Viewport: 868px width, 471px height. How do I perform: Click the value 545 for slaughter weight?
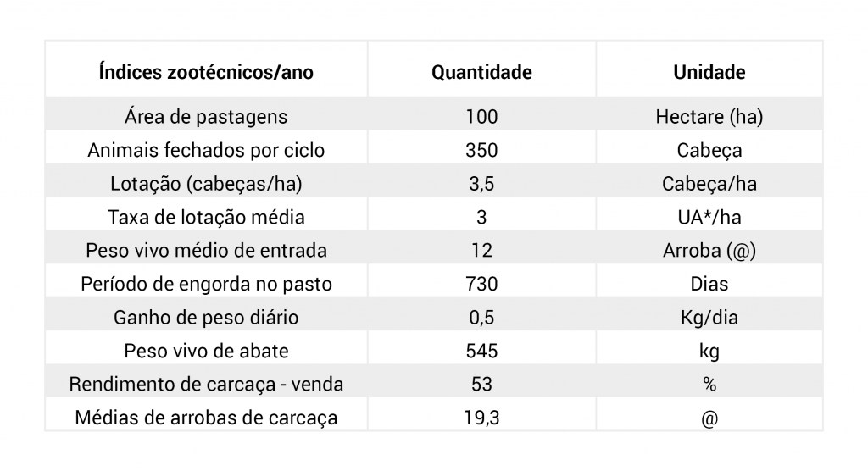click(x=481, y=351)
